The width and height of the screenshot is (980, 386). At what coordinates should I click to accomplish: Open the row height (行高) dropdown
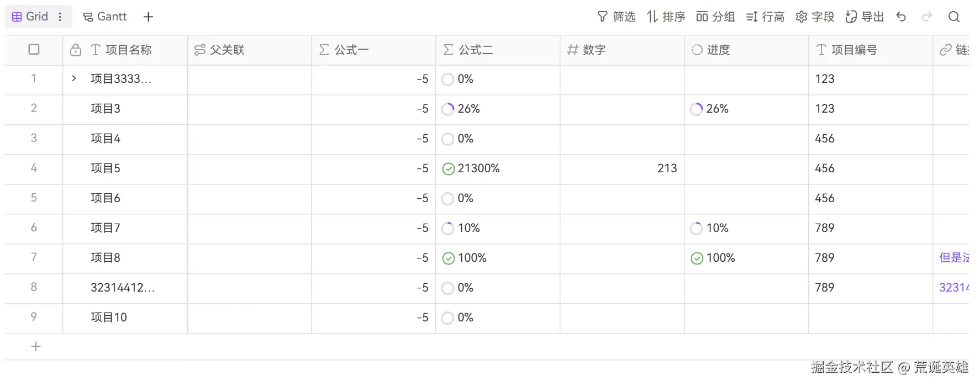tap(765, 17)
